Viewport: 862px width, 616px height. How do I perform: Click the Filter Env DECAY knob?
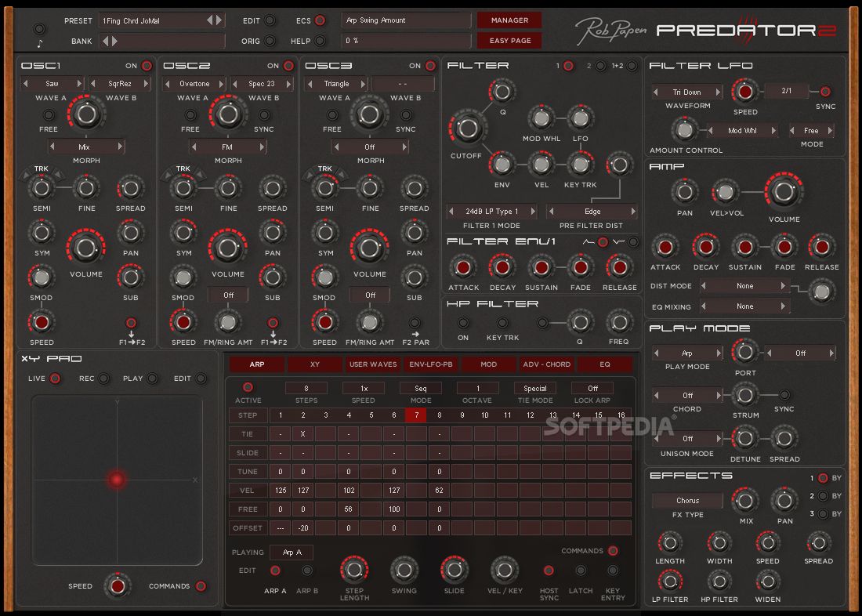pyautogui.click(x=502, y=267)
